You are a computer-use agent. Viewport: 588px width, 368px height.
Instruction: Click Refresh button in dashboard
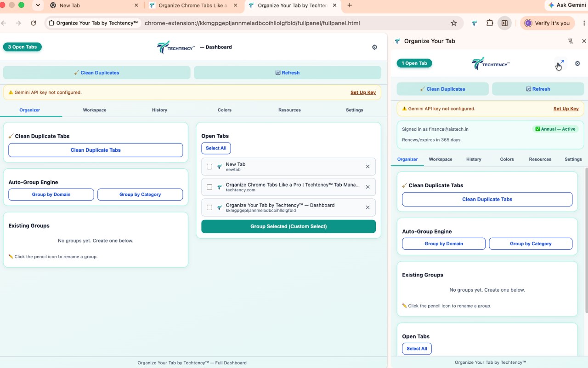(288, 73)
